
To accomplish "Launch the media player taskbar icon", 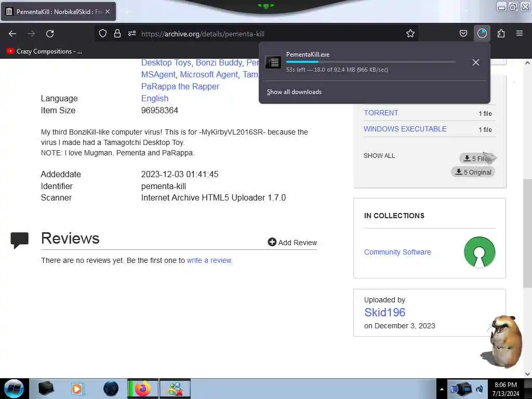I will pyautogui.click(x=77, y=389).
